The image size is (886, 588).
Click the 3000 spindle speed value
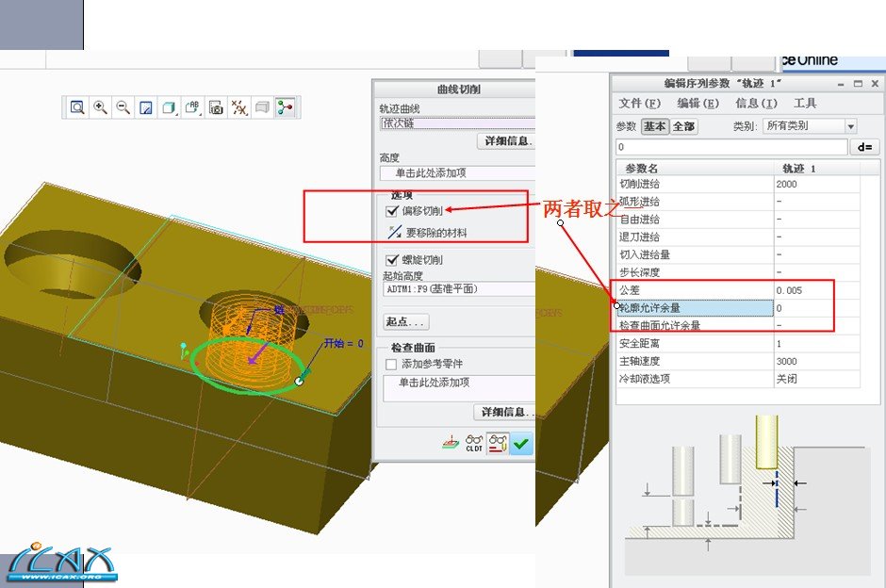point(786,361)
